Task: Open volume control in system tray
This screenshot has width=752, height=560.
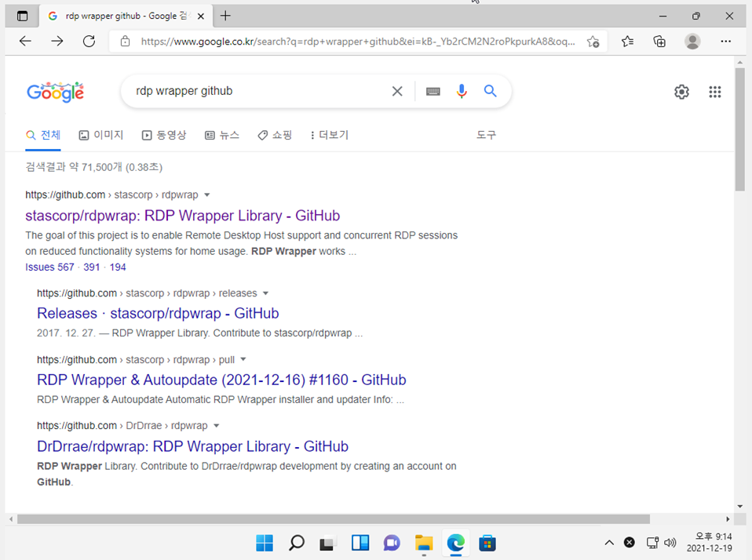Action: point(670,542)
